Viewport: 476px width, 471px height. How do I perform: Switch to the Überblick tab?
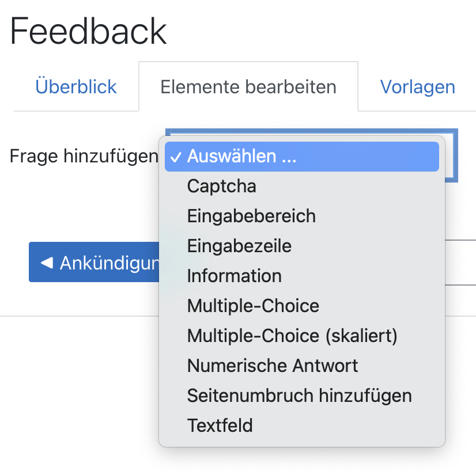[76, 87]
